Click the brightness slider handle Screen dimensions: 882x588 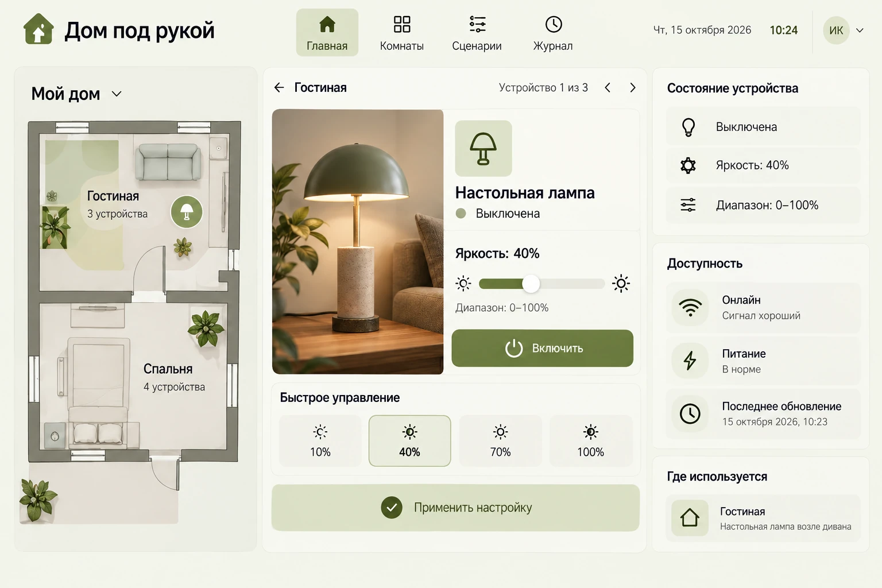(531, 283)
